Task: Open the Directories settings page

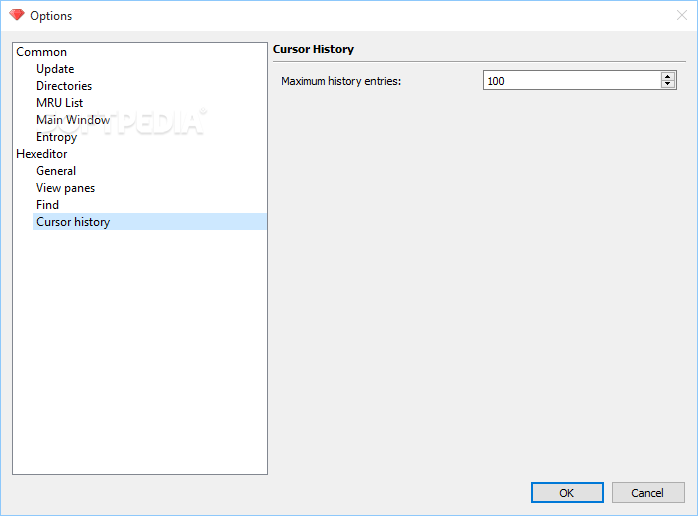Action: (x=64, y=86)
